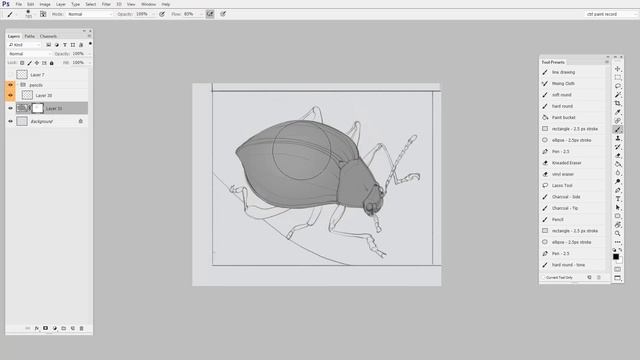The image size is (640, 360).
Task: Toggle the lock all icon
Action: [51, 63]
